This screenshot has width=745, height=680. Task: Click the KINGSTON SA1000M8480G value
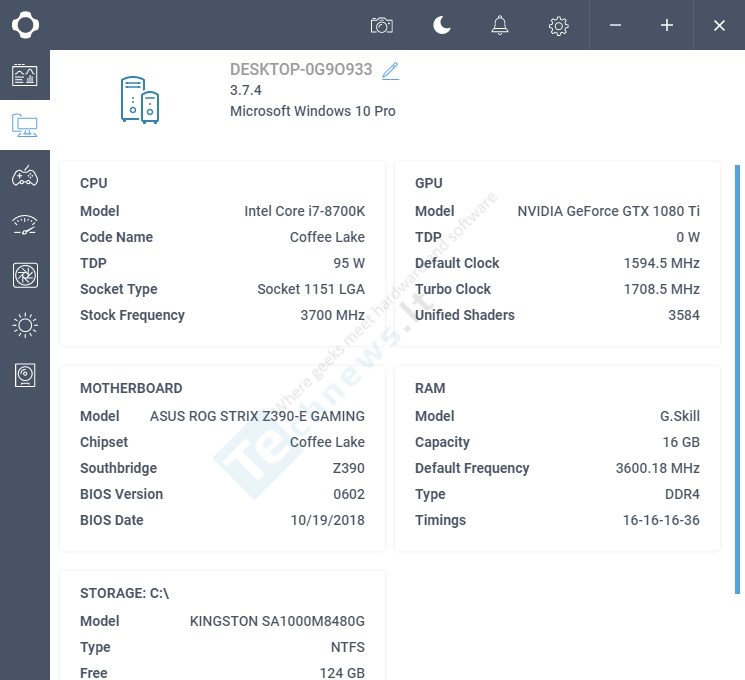(277, 621)
